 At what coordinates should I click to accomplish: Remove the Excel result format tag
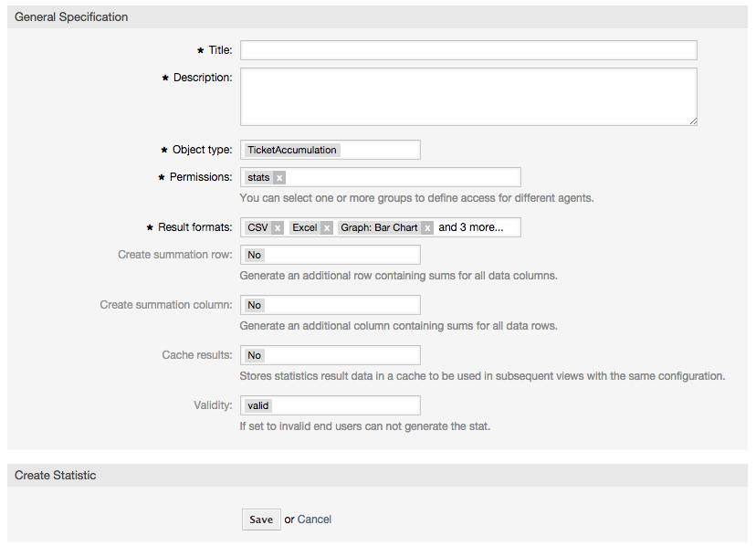pos(326,228)
